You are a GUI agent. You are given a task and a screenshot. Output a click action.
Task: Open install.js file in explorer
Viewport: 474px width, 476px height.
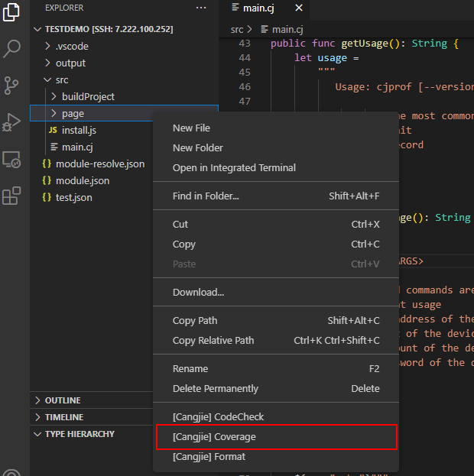pyautogui.click(x=79, y=130)
